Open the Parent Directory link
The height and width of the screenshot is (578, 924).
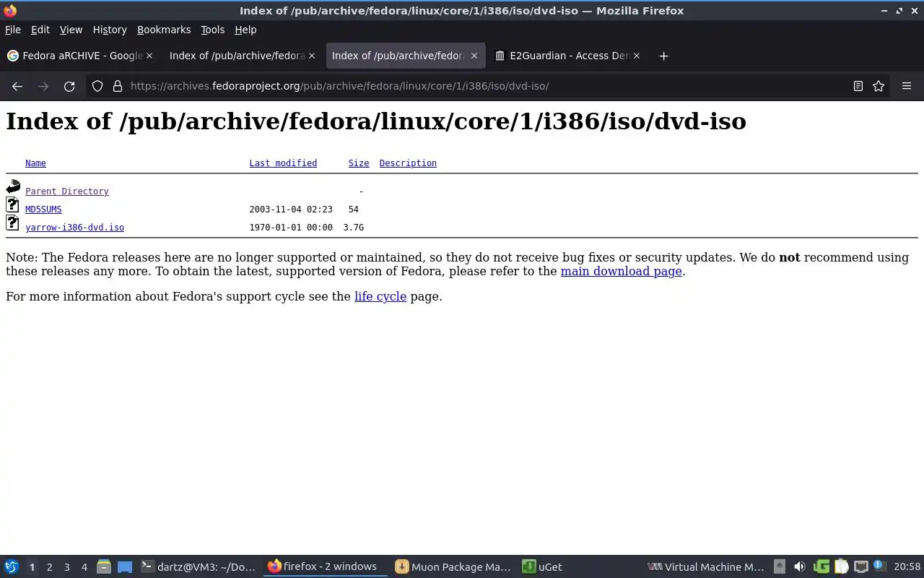pos(67,191)
